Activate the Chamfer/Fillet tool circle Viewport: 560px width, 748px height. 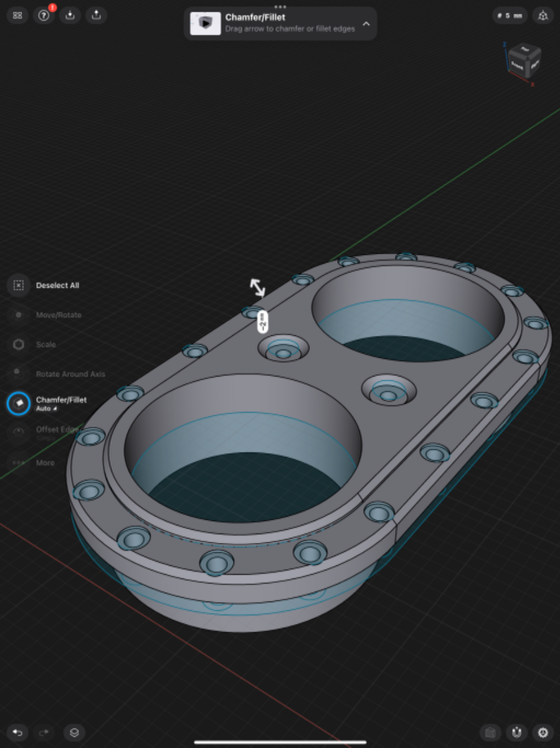coord(19,403)
